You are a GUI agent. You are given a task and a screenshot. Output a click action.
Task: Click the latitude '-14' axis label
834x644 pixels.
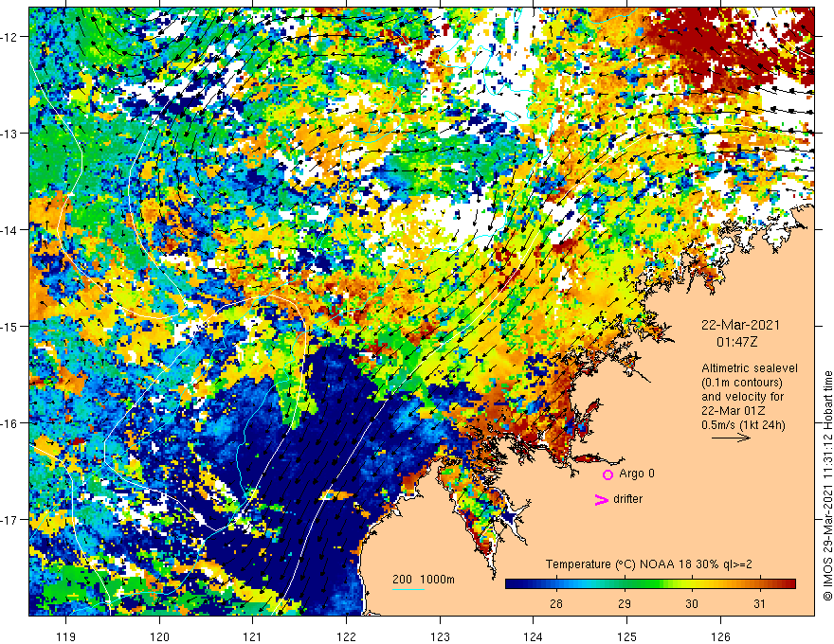coord(9,230)
